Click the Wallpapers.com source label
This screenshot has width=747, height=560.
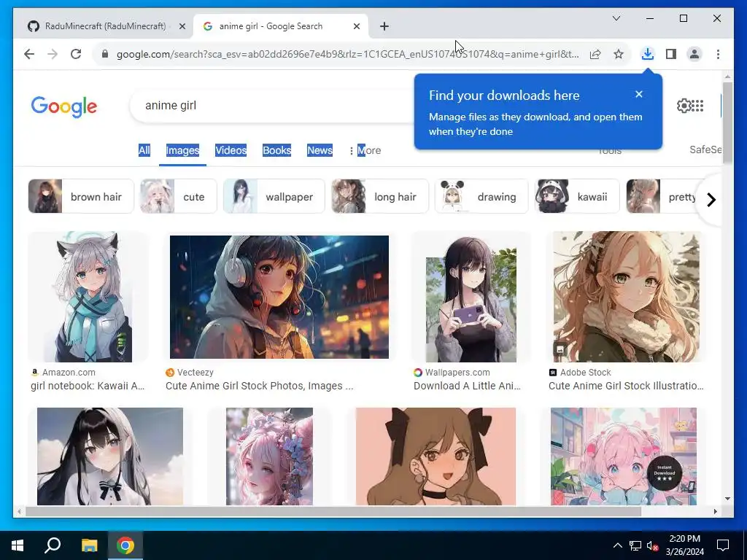[457, 373]
